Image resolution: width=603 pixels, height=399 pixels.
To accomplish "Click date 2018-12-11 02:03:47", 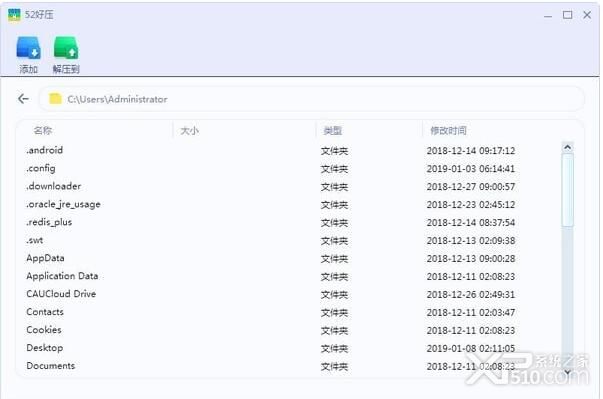I will tap(471, 313).
